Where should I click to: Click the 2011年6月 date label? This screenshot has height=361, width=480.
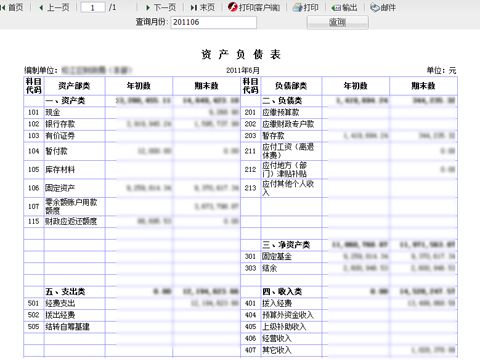(243, 70)
